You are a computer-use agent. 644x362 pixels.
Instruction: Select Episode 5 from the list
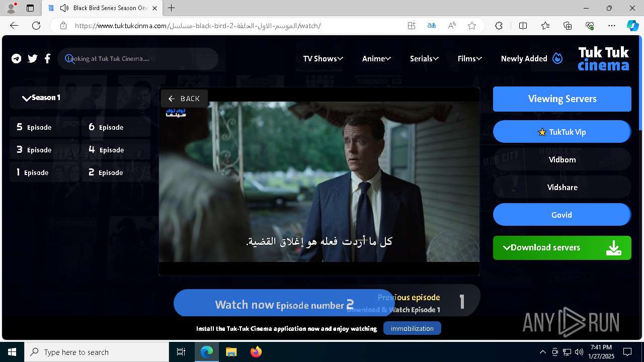(x=44, y=127)
